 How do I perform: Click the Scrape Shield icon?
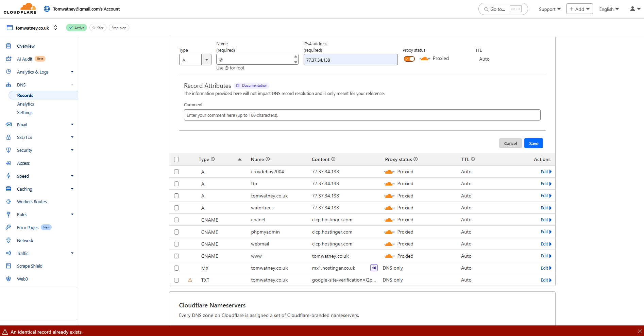click(9, 266)
